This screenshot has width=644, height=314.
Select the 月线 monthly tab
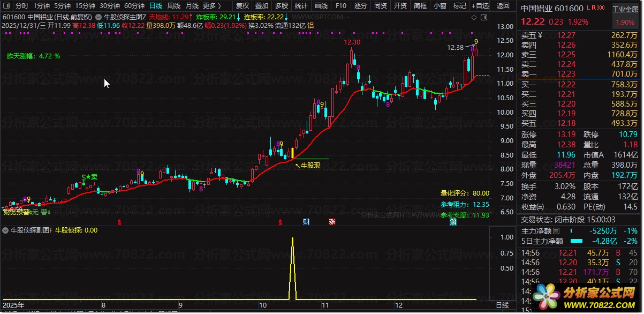192,6
